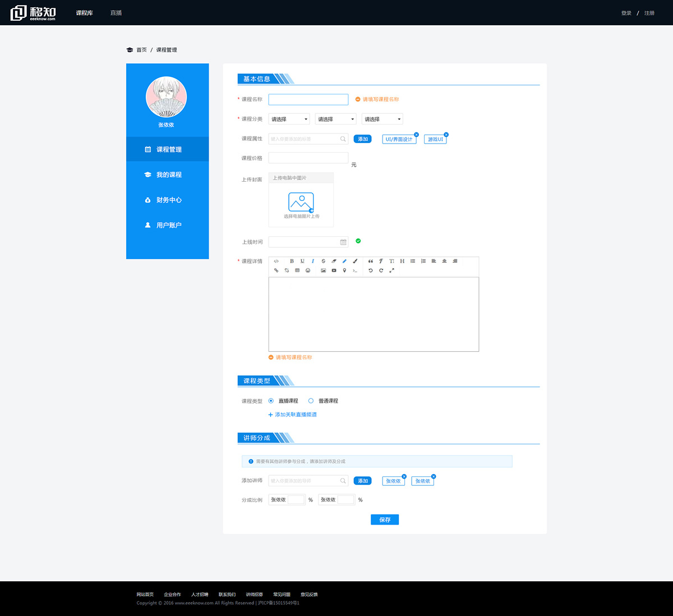This screenshot has height=616, width=673.
Task: Toggle source code view in editor
Action: 276,261
